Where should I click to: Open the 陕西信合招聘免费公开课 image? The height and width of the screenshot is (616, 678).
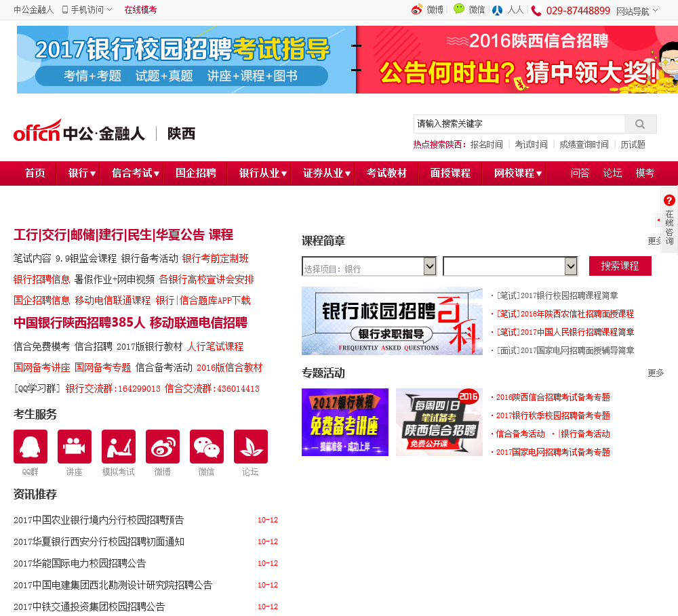(439, 422)
